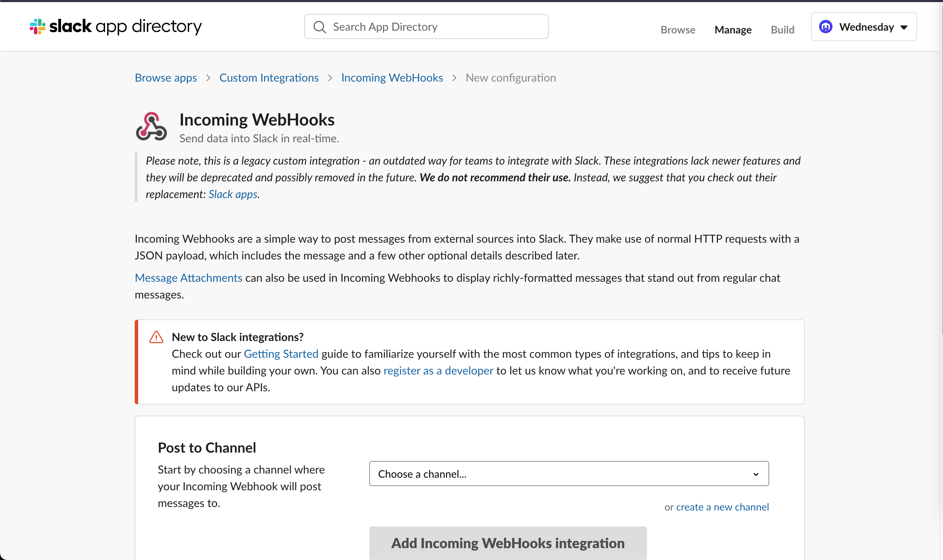943x560 pixels.
Task: Click the Incoming WebHooks heading
Action: pos(257,120)
